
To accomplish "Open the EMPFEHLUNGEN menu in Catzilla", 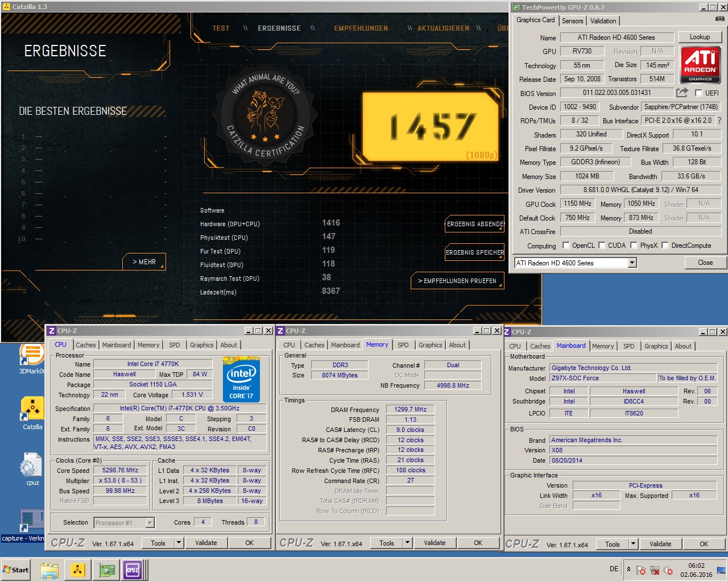I will 361,28.
